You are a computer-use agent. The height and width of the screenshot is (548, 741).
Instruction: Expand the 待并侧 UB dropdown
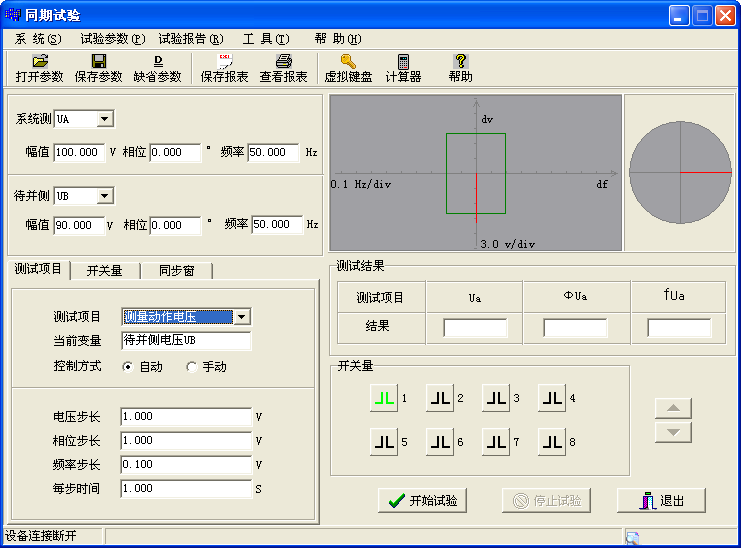[105, 196]
